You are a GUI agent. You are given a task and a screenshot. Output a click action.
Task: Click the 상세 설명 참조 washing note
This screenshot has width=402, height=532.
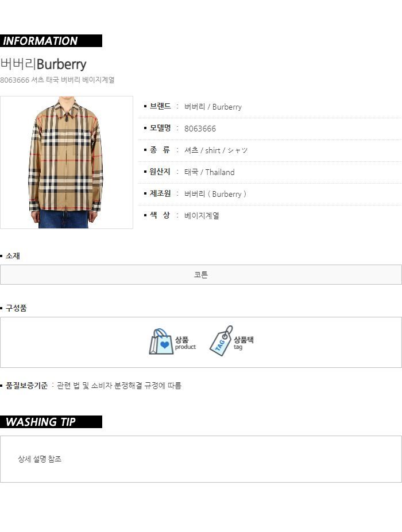coord(40,459)
